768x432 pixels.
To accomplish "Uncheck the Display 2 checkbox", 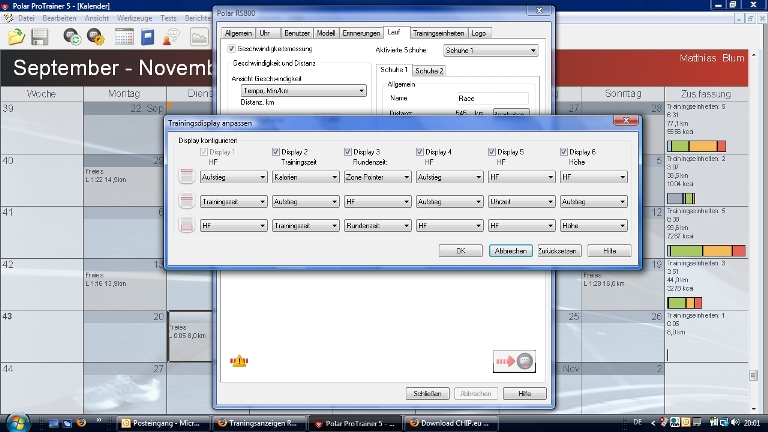I will click(x=276, y=152).
